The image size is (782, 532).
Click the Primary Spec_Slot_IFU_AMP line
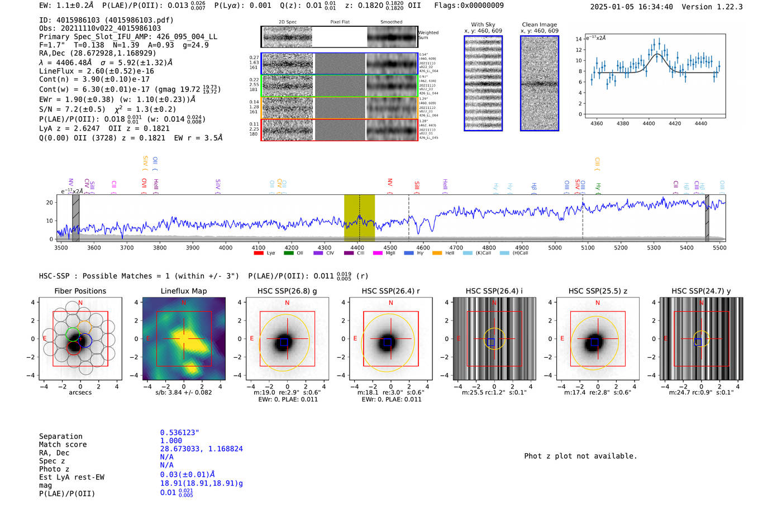click(x=128, y=36)
